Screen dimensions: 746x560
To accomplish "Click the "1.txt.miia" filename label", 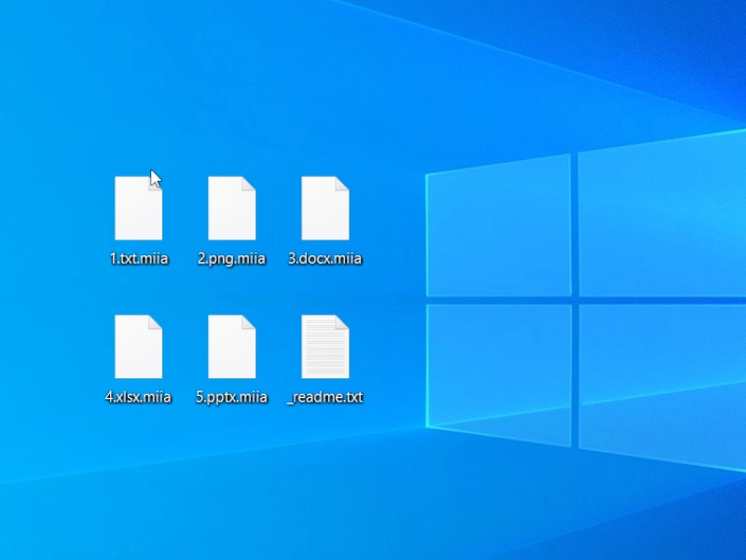I will [138, 259].
